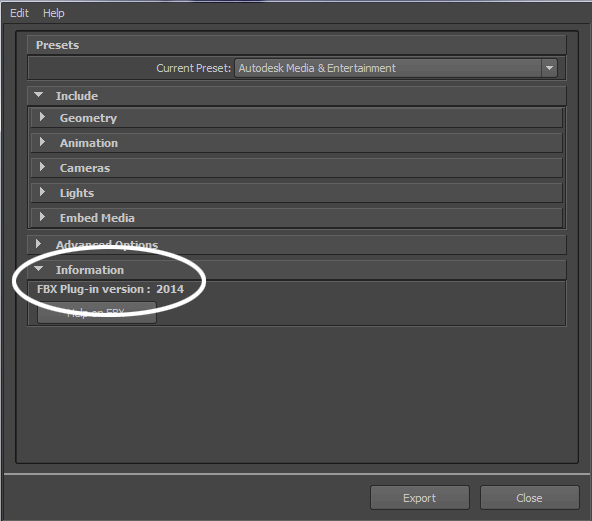Click the Presets section header
This screenshot has height=521, width=592.
point(297,45)
